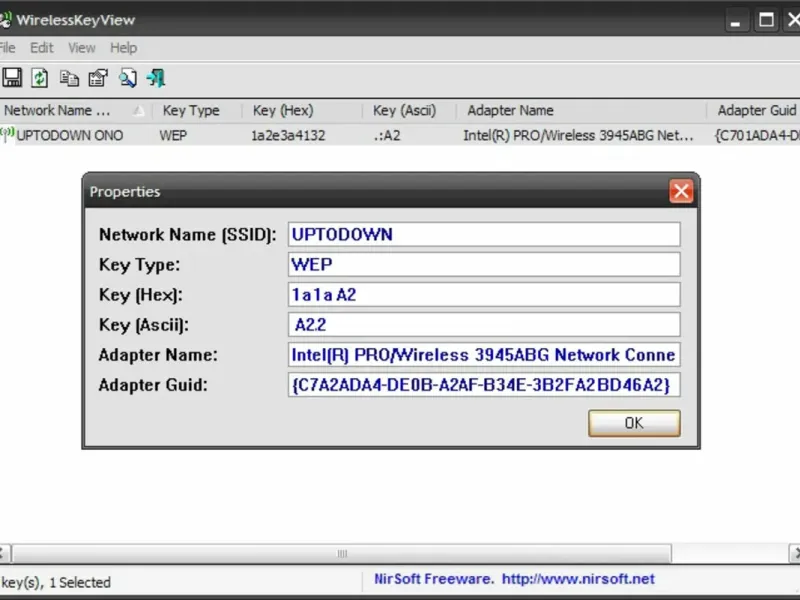
Task: Open the Edit menu
Action: point(41,48)
